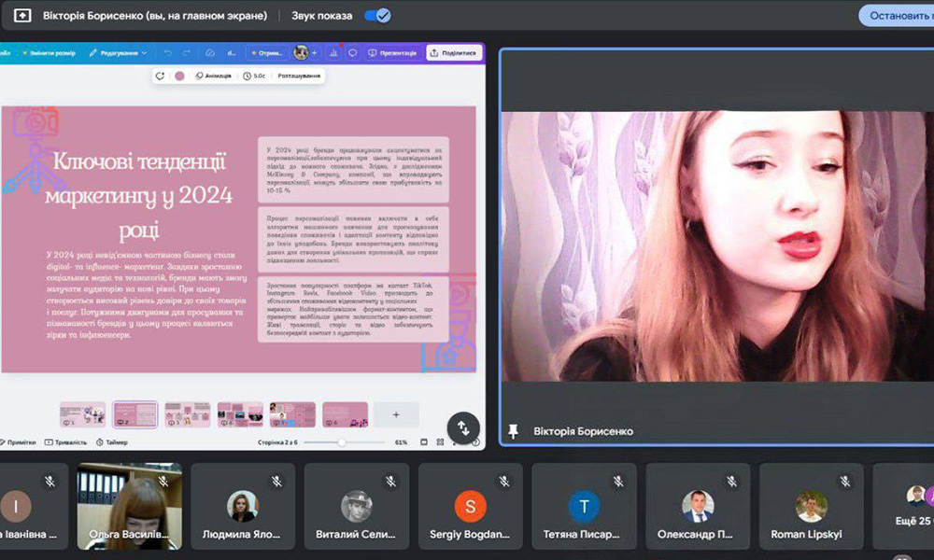The height and width of the screenshot is (560, 934).
Task: Toggle the Звук показа switch
Action: pos(377,16)
